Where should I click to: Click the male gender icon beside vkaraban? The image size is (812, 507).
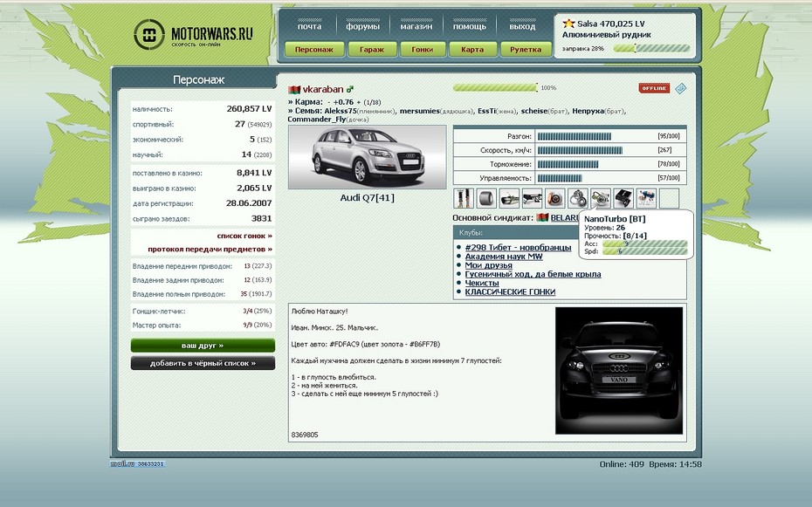[x=350, y=90]
